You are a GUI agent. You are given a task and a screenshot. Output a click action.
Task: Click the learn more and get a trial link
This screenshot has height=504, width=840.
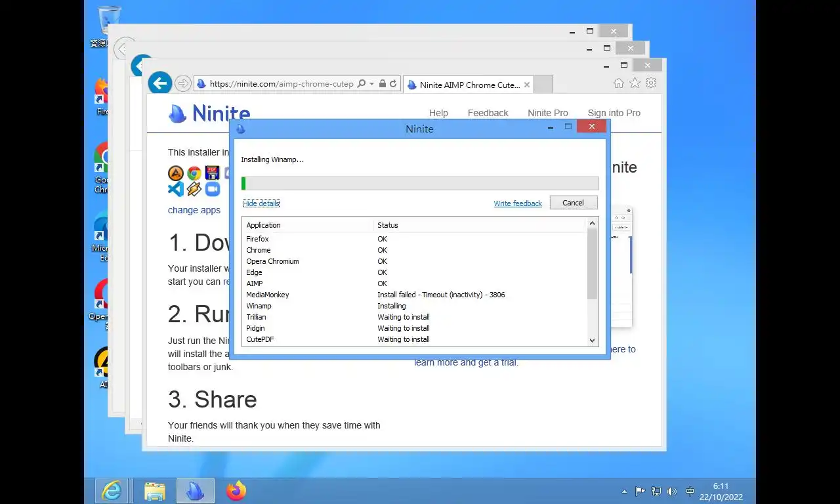(466, 362)
